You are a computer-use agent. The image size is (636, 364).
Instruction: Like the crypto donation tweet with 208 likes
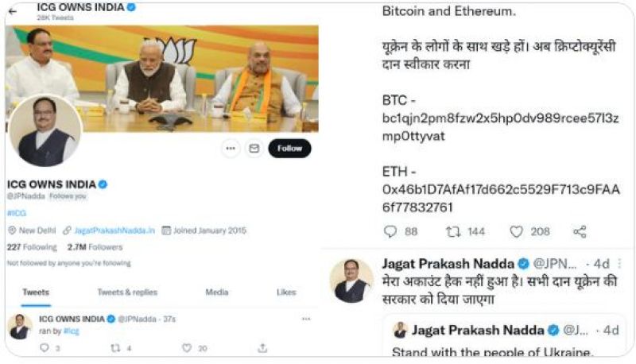pyautogui.click(x=516, y=232)
